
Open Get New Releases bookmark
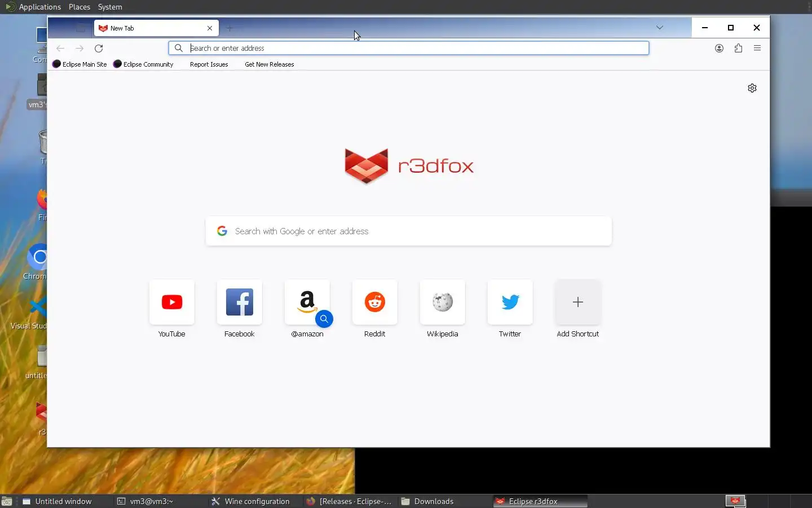point(270,64)
